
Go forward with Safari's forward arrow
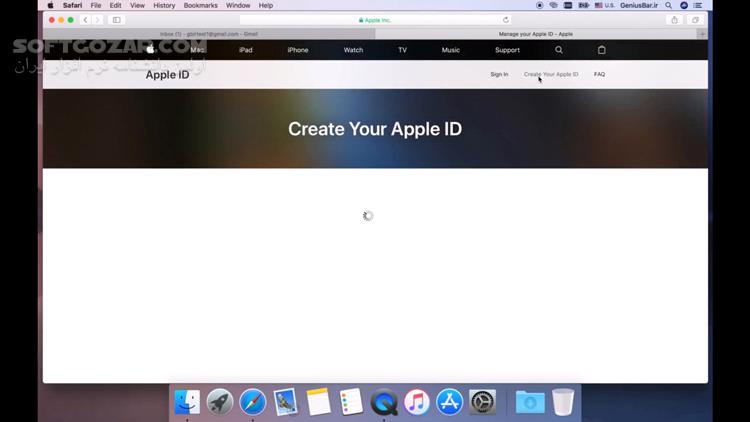pos(97,20)
